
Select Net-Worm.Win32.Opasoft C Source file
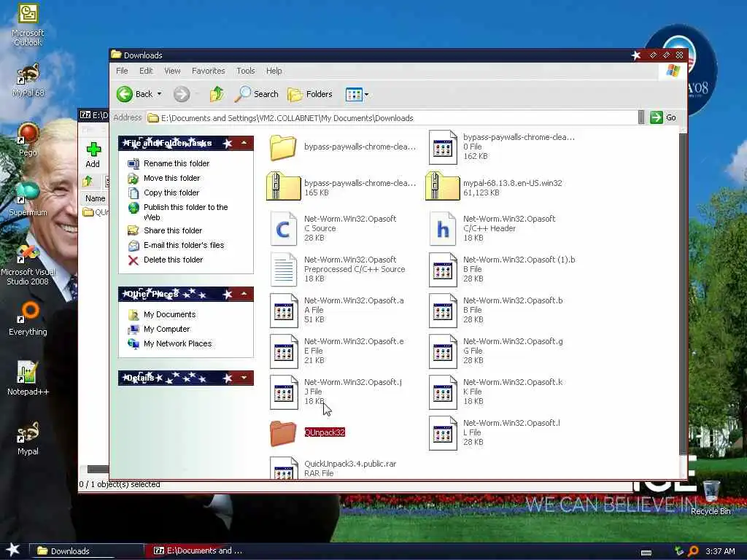pyautogui.click(x=284, y=228)
